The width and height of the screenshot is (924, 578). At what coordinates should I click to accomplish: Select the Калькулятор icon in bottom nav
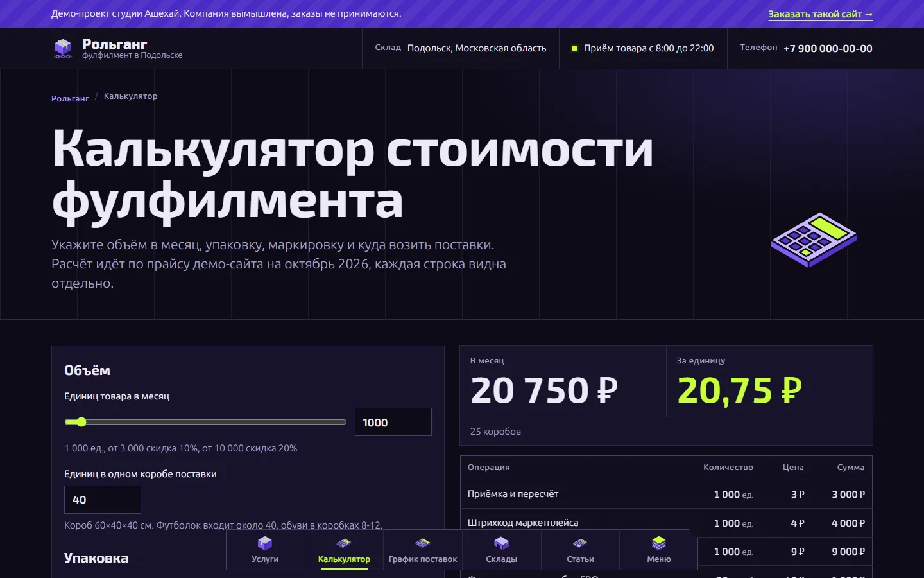pos(344,543)
